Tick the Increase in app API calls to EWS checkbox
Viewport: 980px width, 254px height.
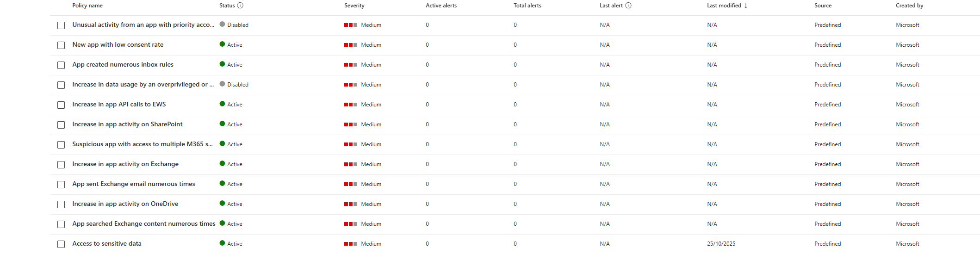[x=61, y=105]
